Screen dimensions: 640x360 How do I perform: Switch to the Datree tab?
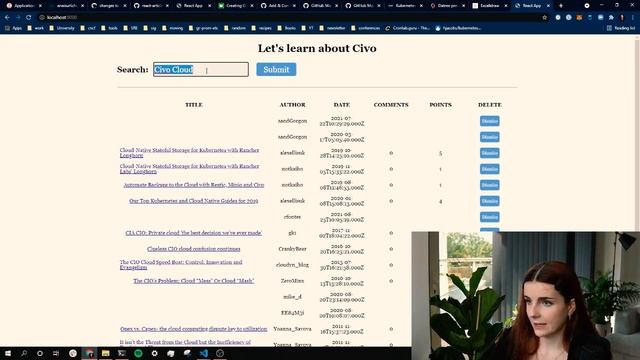pyautogui.click(x=447, y=6)
